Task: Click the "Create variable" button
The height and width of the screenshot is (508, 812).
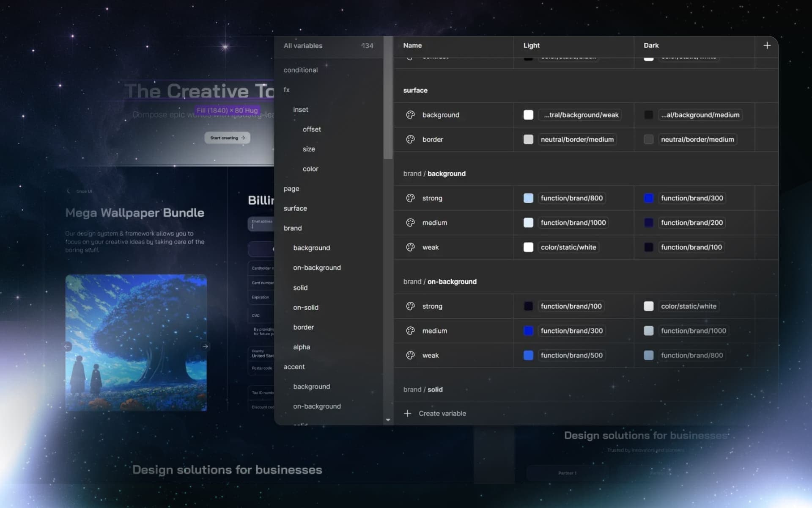Action: pyautogui.click(x=442, y=413)
